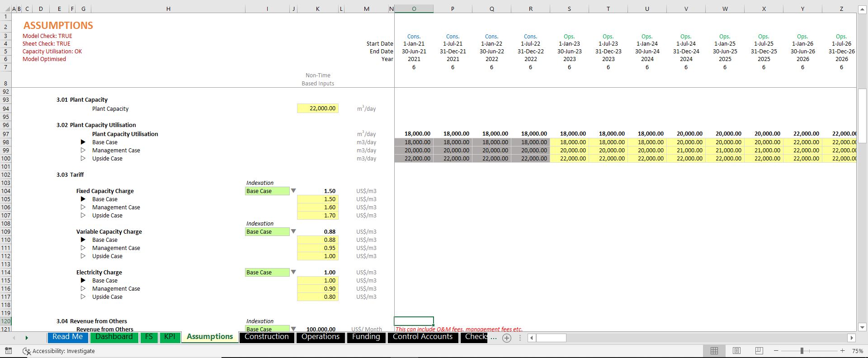The width and height of the screenshot is (868, 358).
Task: Click Model Check: TRUE text
Action: pyautogui.click(x=47, y=36)
